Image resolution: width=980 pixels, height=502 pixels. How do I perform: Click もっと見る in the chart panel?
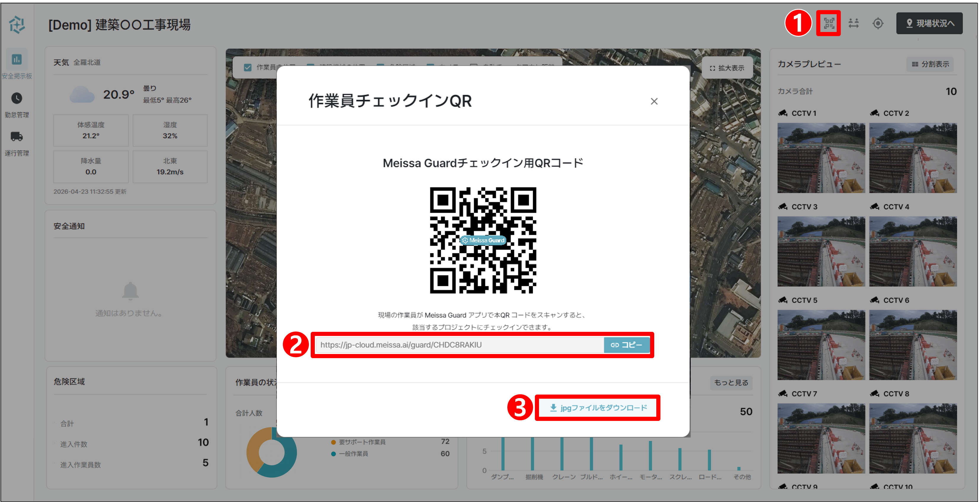point(731,383)
